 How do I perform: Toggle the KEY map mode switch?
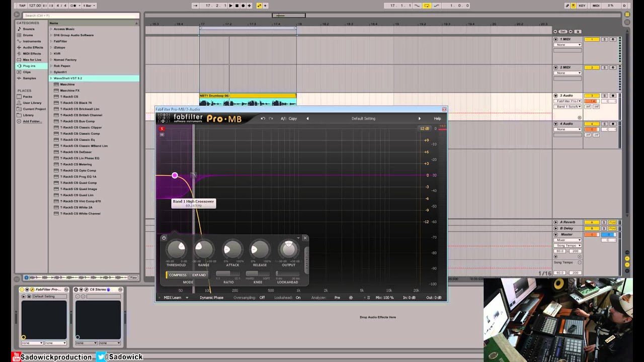(x=582, y=6)
